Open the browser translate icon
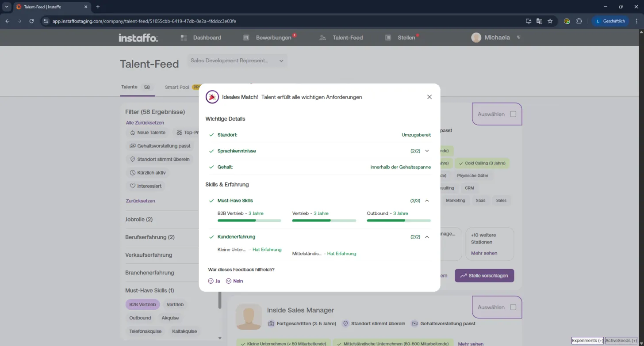644x346 pixels. pyautogui.click(x=539, y=21)
